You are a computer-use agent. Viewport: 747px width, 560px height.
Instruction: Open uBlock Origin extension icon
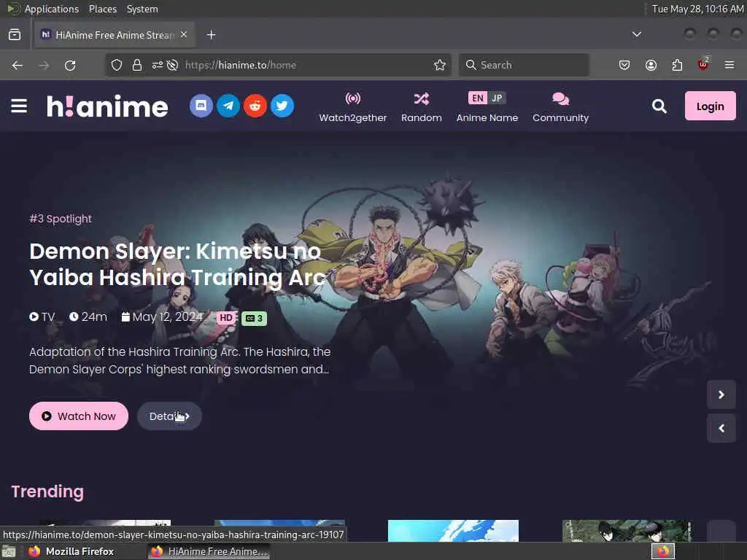point(703,65)
